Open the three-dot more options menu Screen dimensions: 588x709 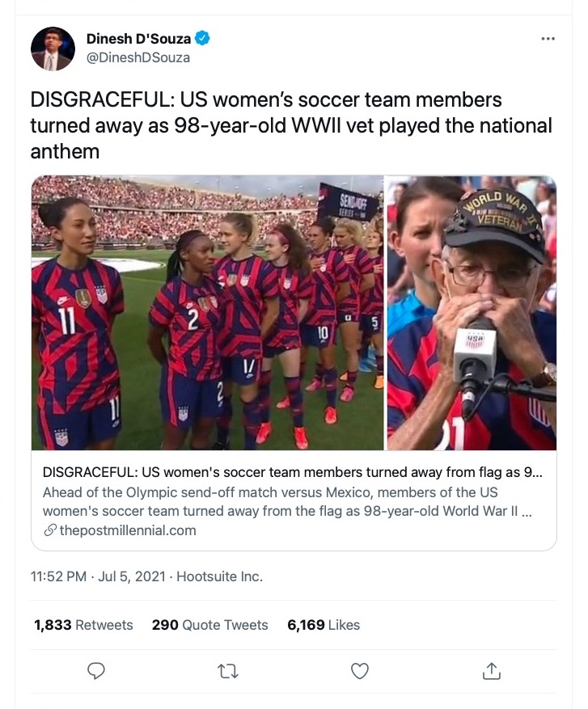click(x=548, y=38)
